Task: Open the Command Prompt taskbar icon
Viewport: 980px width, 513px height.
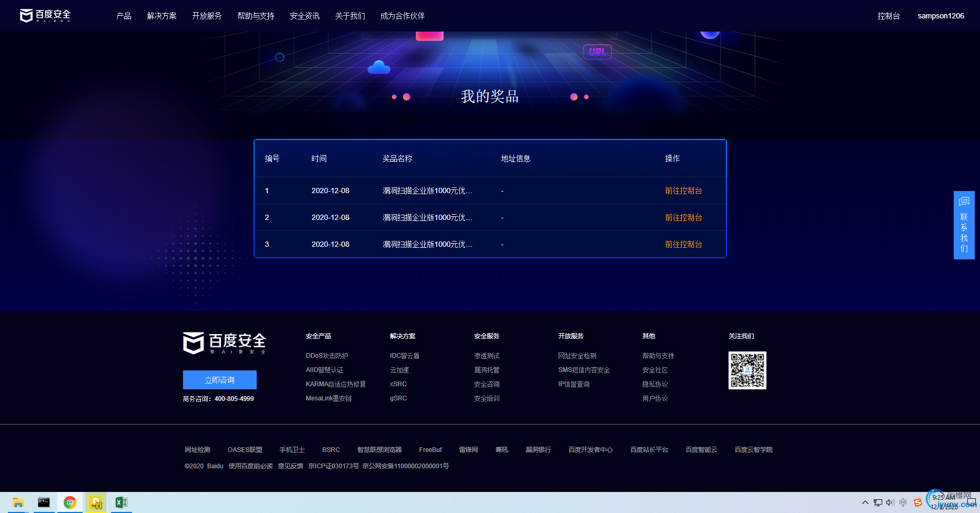Action: coord(44,502)
